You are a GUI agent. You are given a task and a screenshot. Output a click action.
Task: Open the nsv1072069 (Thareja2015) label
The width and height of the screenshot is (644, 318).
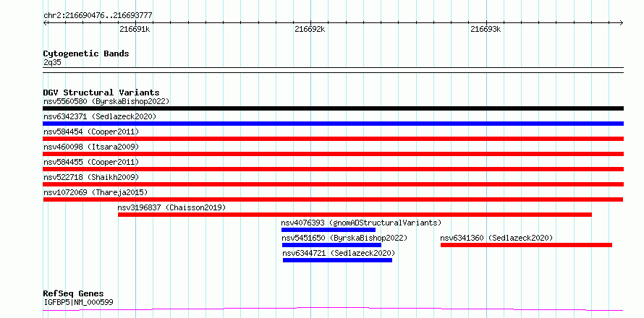(x=96, y=192)
